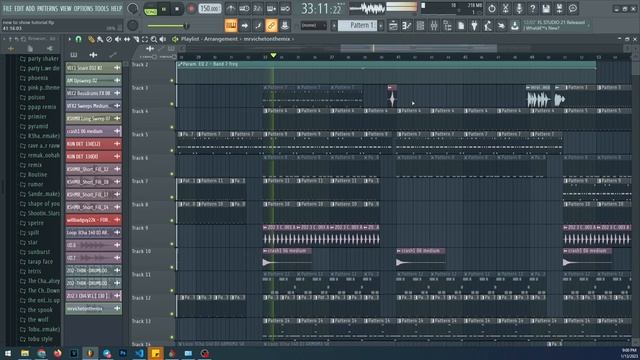
Task: Click the pause button in the transport
Action: (x=164, y=9)
